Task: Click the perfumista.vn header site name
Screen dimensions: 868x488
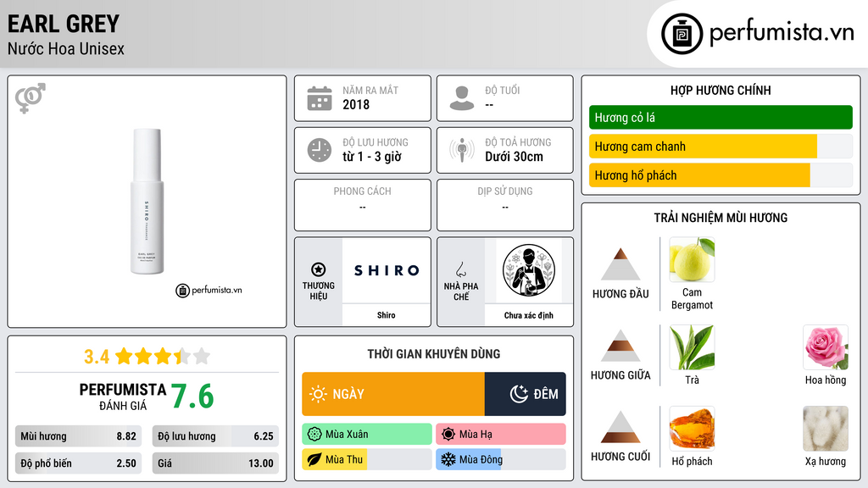Action: (782, 32)
